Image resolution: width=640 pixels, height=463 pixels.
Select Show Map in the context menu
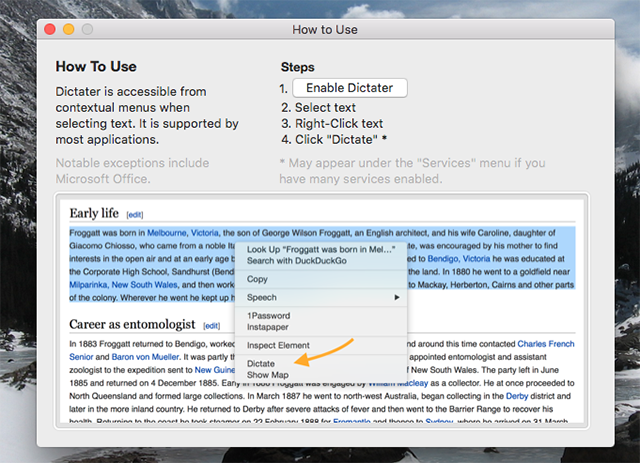coord(267,375)
